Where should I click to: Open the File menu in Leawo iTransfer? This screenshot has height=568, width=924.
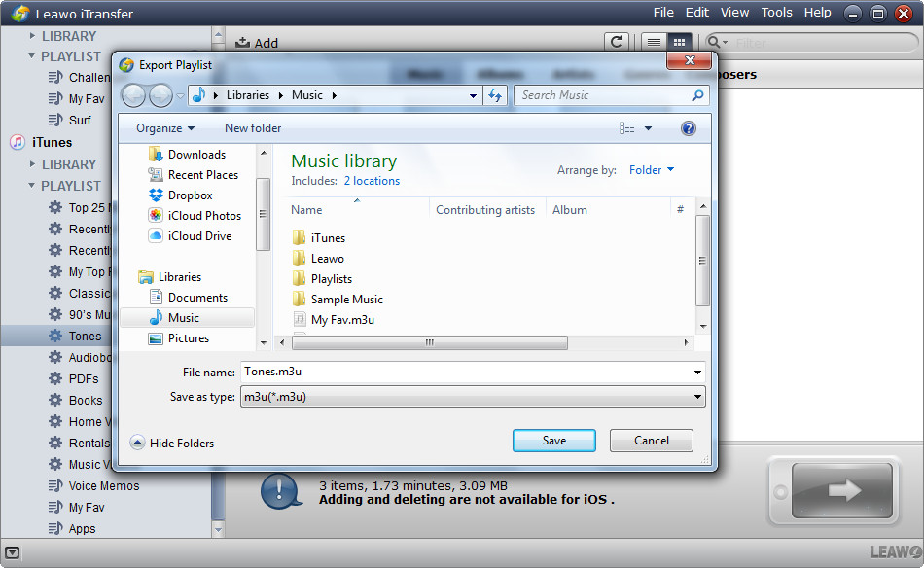pos(663,13)
